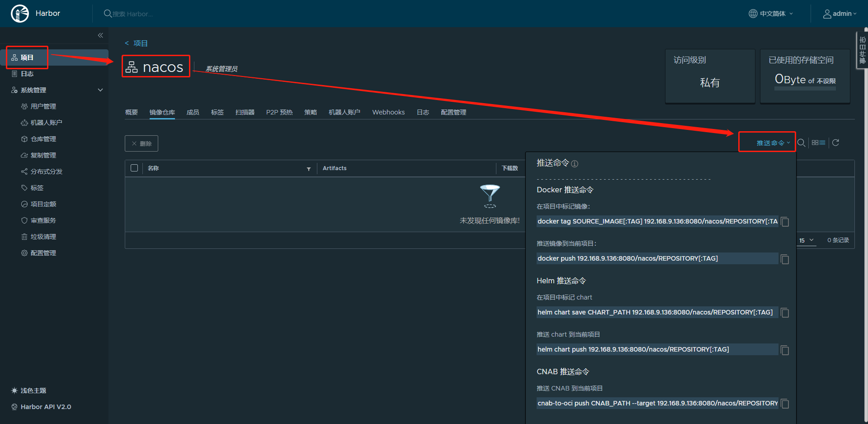Open the project 日志 tab
This screenshot has width=868, height=424.
pos(423,112)
